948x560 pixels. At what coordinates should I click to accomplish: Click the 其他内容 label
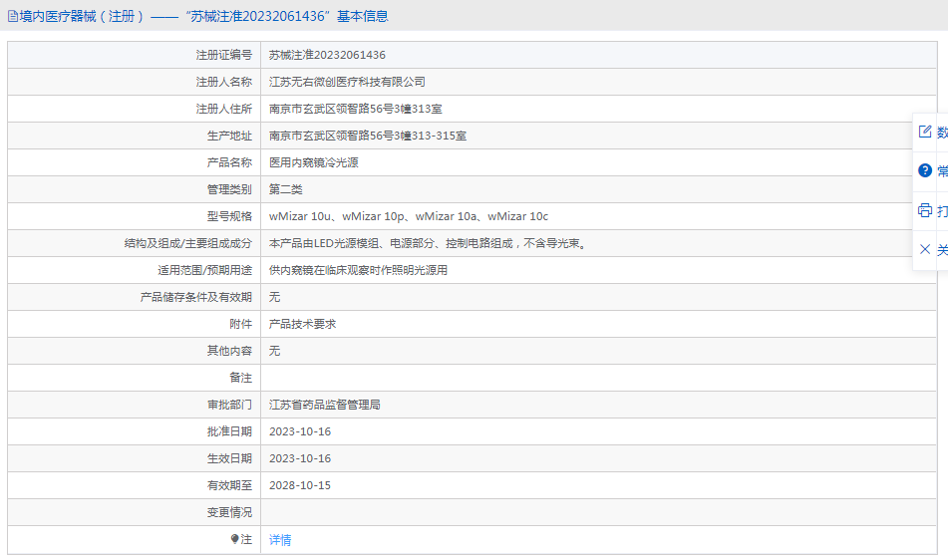[229, 351]
